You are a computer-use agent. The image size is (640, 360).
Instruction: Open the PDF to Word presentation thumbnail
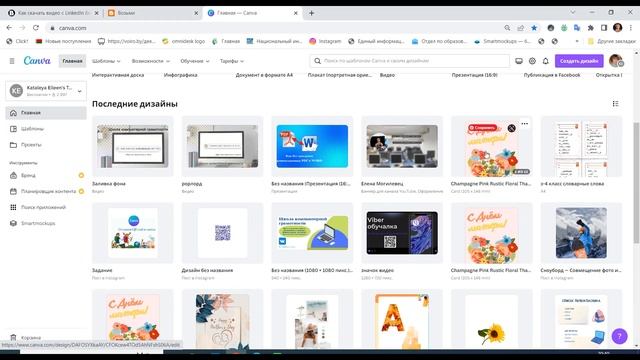pos(312,146)
